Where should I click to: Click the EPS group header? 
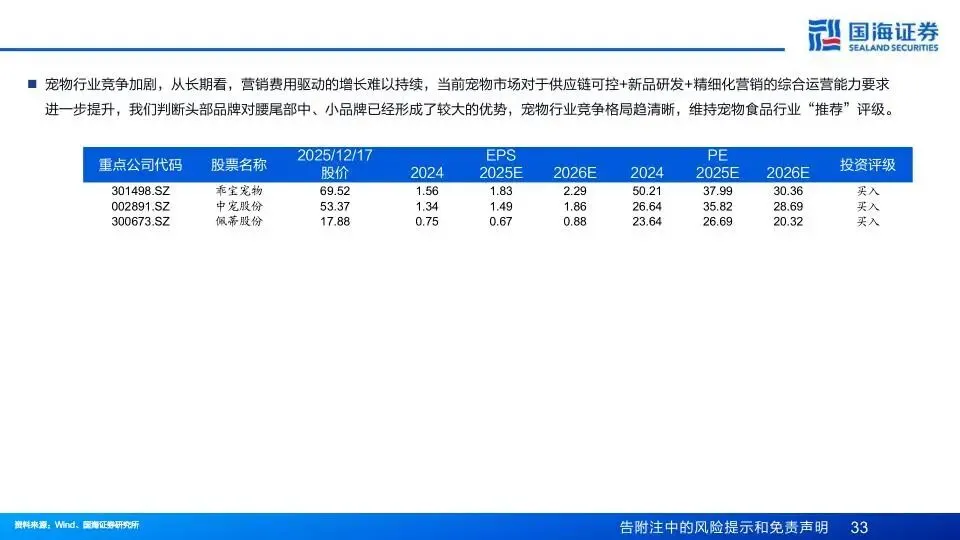point(501,156)
